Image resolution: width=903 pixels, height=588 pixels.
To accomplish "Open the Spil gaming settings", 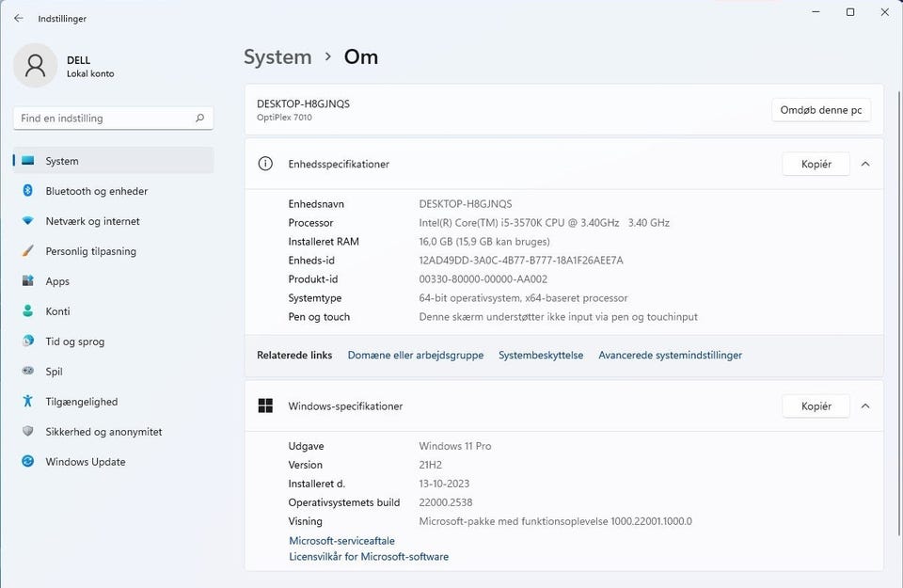I will (54, 372).
